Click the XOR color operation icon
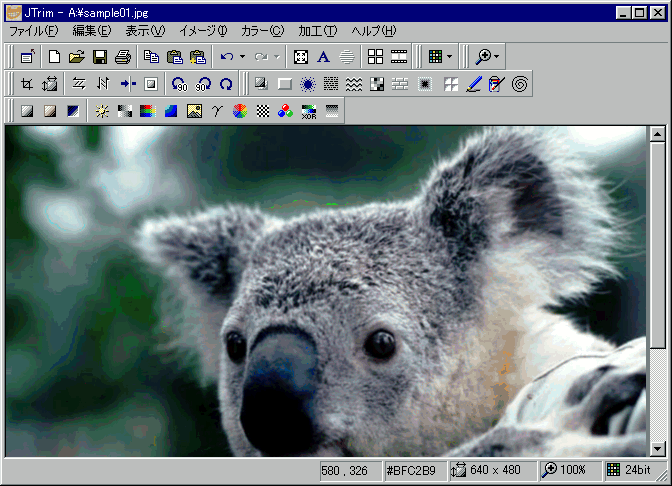The image size is (672, 486). pyautogui.click(x=309, y=111)
